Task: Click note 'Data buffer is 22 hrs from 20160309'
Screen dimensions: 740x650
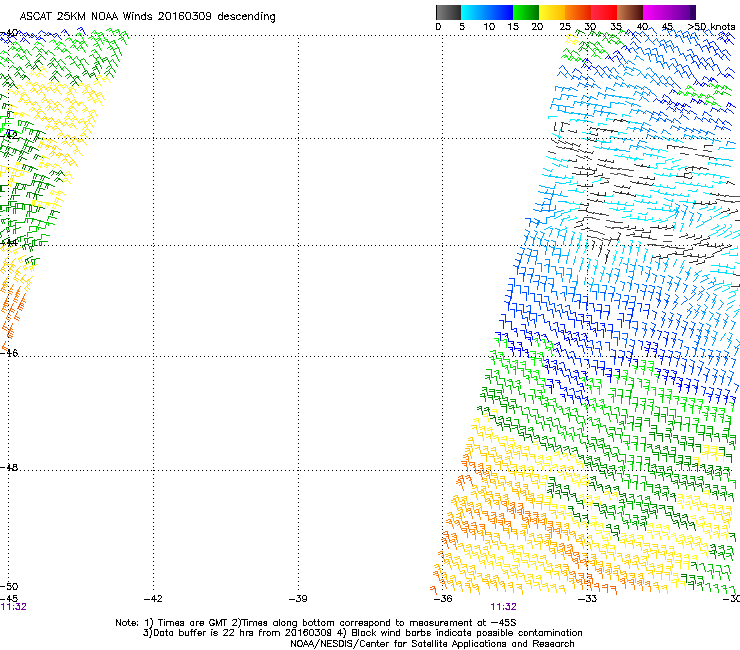Action: point(242,633)
